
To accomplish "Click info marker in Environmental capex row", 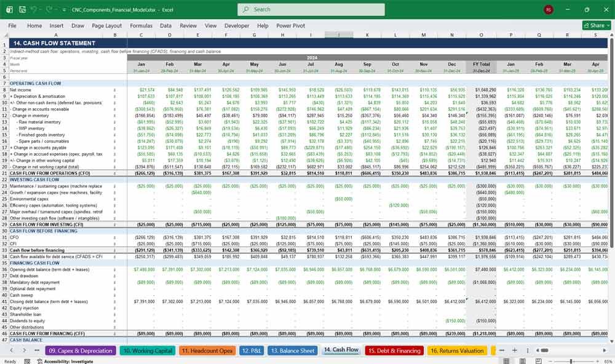I will coord(114,199).
